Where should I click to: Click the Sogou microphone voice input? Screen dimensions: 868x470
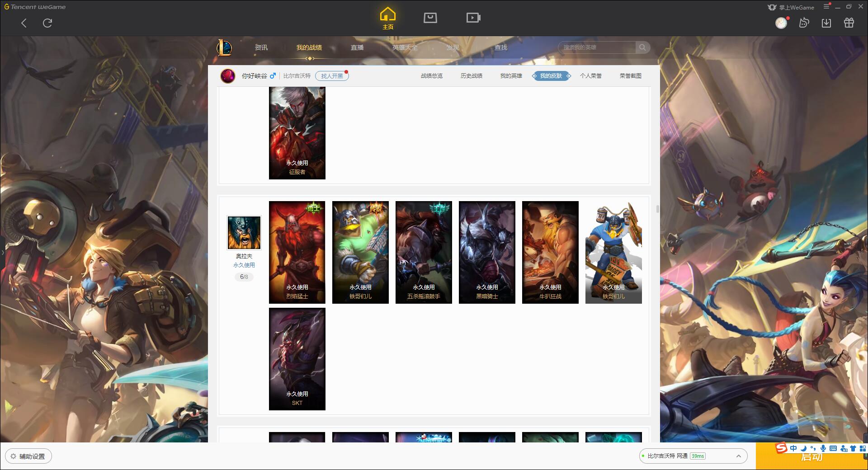coord(823,448)
